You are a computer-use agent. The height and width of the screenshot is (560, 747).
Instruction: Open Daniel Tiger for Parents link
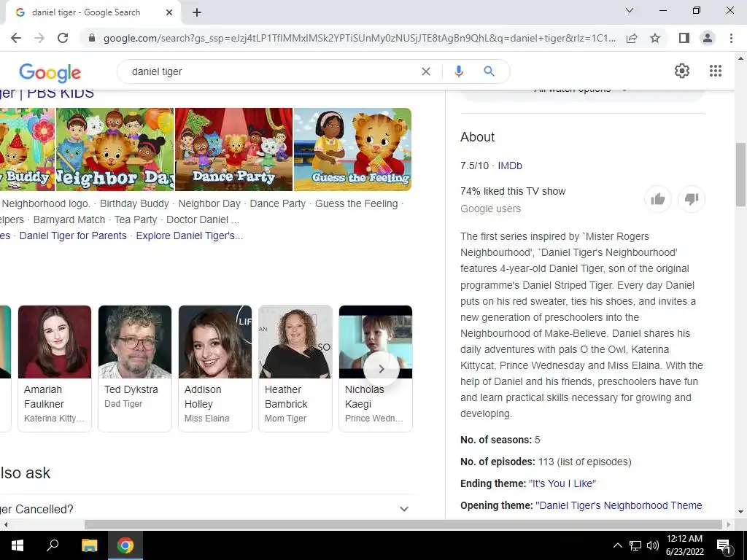[73, 236]
